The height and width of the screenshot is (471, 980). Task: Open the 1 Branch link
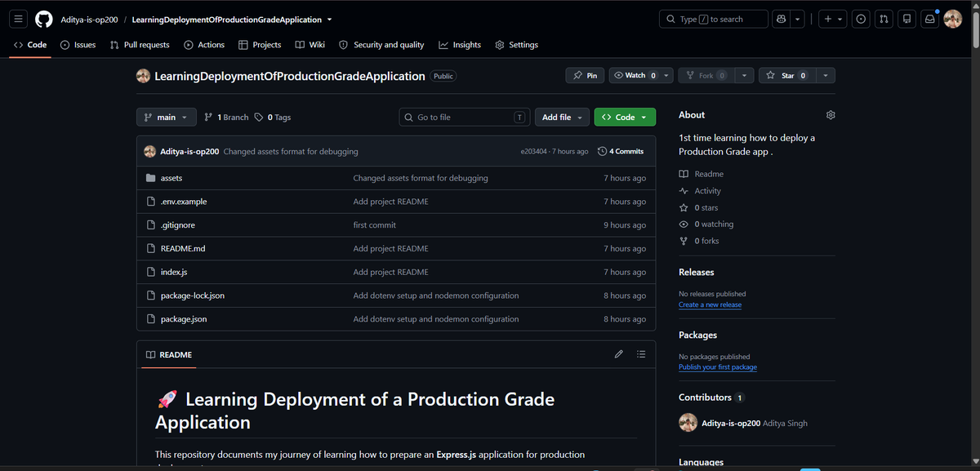coord(226,118)
